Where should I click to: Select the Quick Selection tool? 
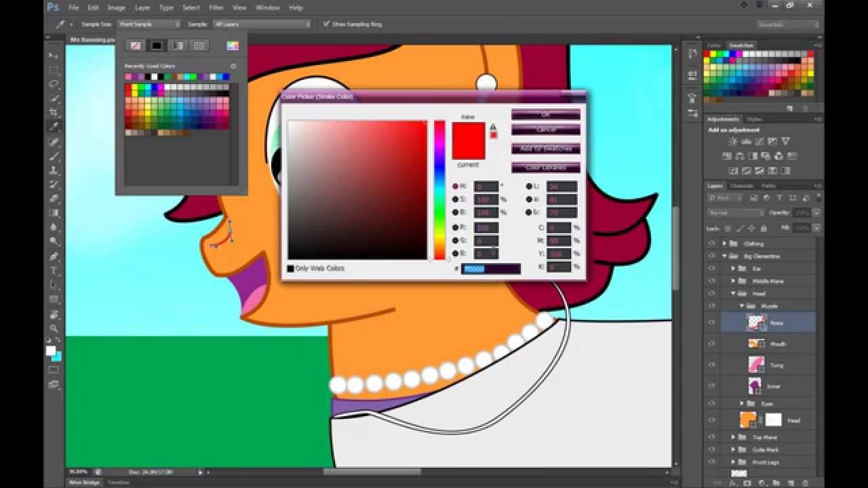tap(54, 98)
